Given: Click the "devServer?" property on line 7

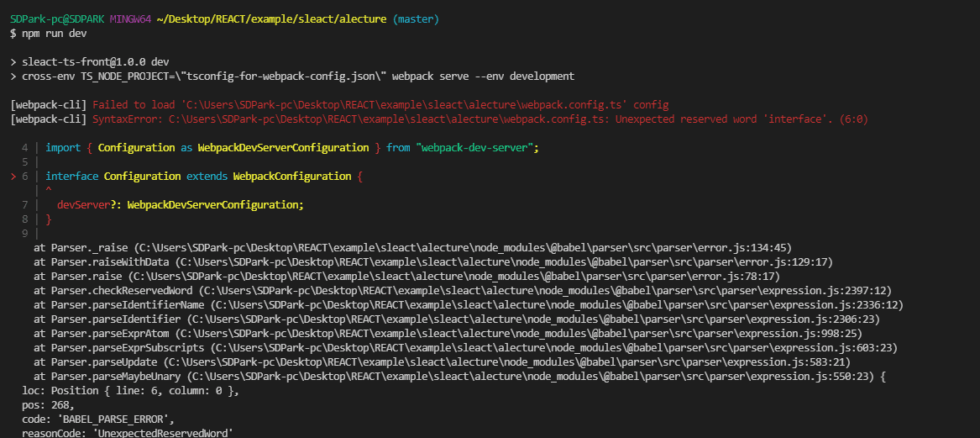Looking at the screenshot, I should pos(89,204).
